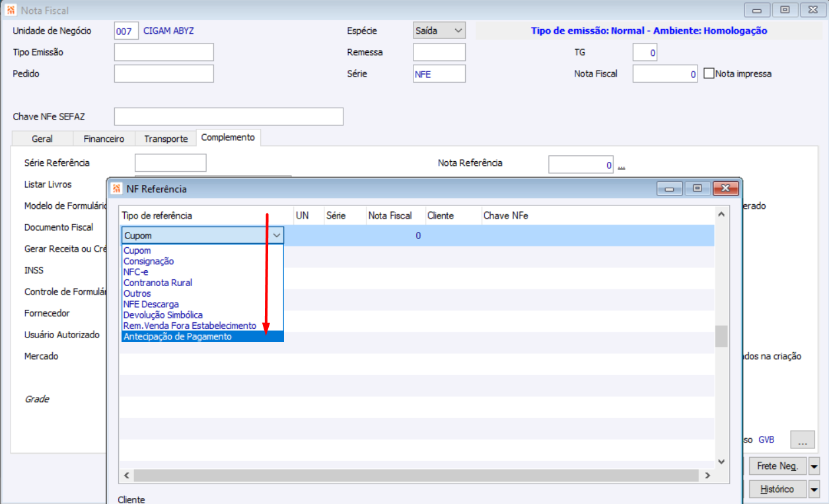Expand the Tipo de referência combo box
829x504 pixels.
coord(276,235)
